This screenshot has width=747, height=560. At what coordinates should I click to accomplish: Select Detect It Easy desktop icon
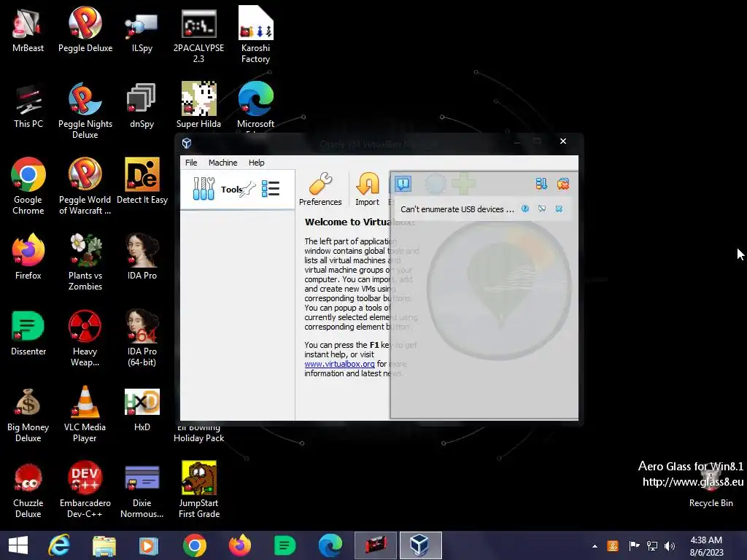(x=142, y=182)
